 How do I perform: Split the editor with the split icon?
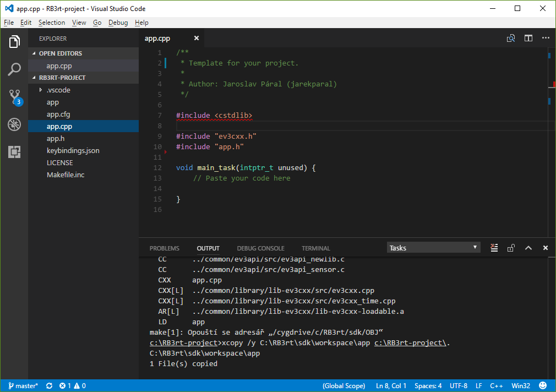coord(528,39)
